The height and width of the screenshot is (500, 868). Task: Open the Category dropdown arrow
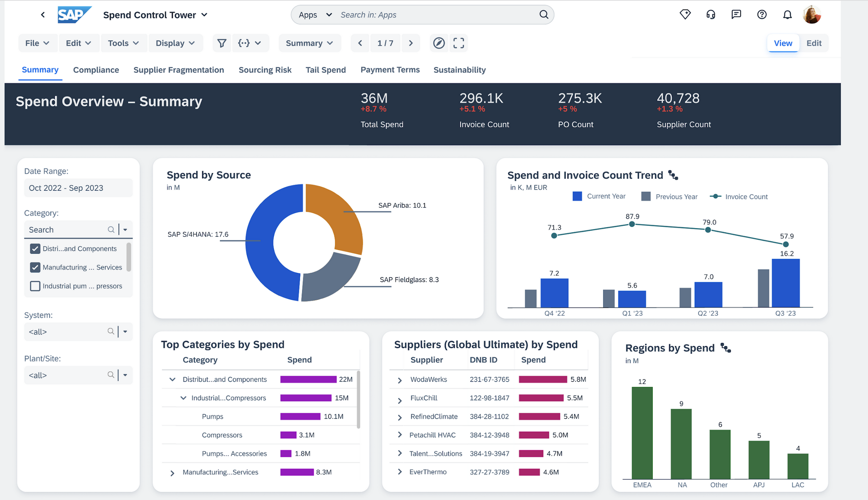tap(125, 229)
